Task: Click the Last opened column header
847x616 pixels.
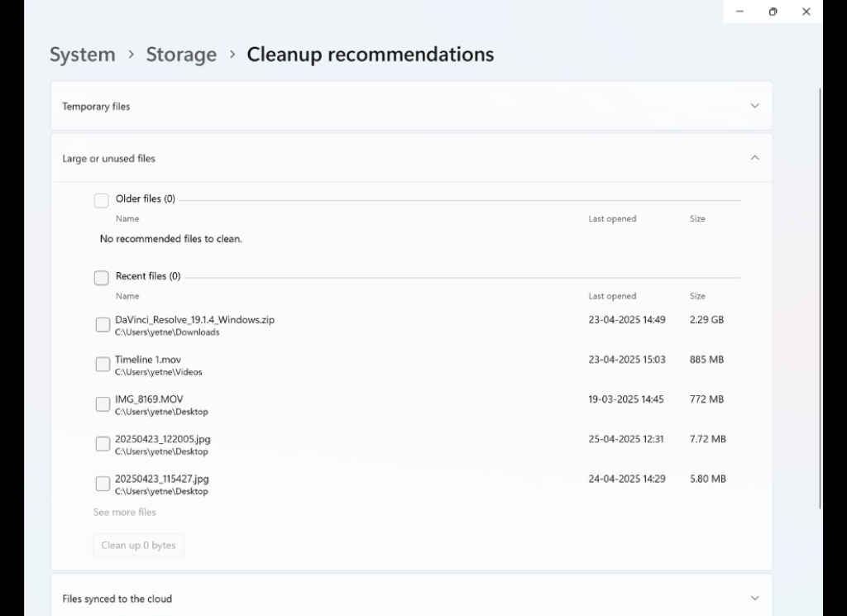Action: [x=612, y=296]
